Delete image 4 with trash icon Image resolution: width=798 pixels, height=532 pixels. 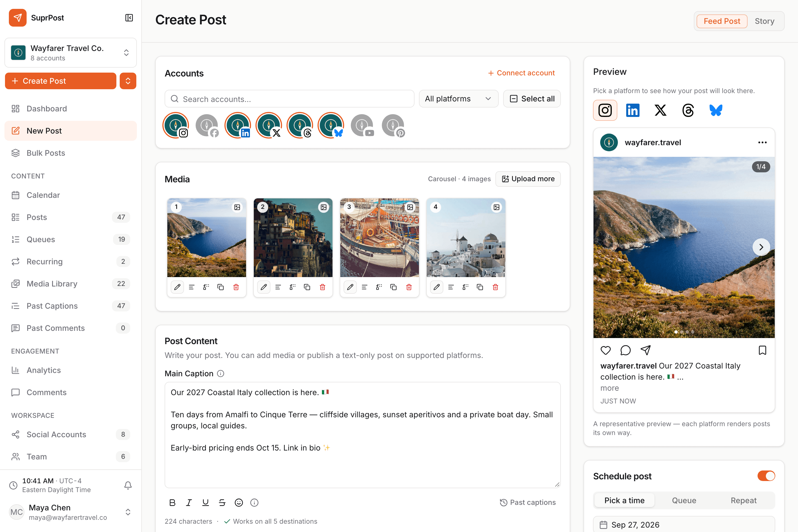(x=495, y=287)
